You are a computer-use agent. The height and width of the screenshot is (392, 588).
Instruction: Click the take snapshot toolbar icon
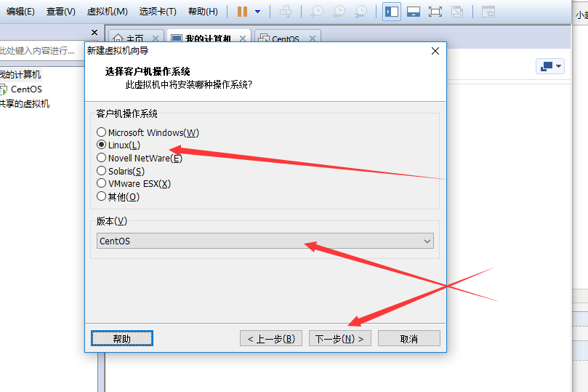coord(317,12)
